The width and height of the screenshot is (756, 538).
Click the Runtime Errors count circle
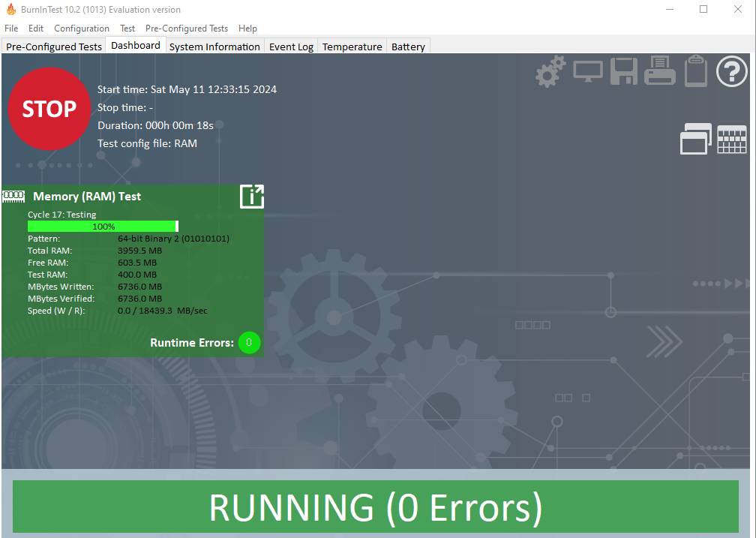pos(249,343)
